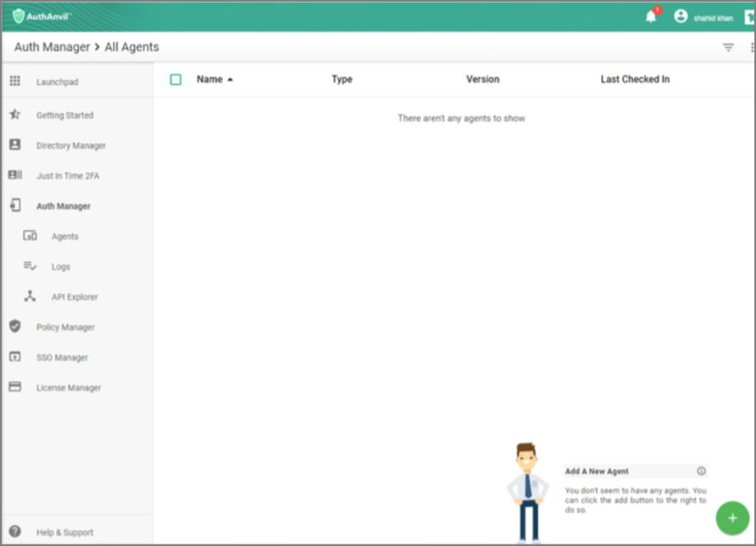Screen dimensions: 756x546
Task: Tick the select-all agents checkbox
Action: [176, 79]
